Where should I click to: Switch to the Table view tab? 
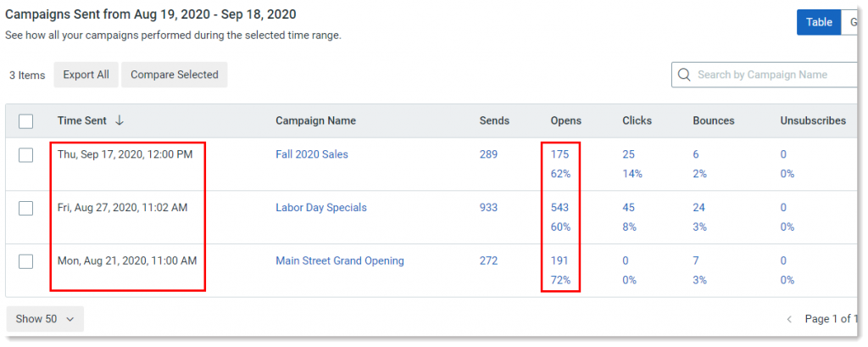819,22
